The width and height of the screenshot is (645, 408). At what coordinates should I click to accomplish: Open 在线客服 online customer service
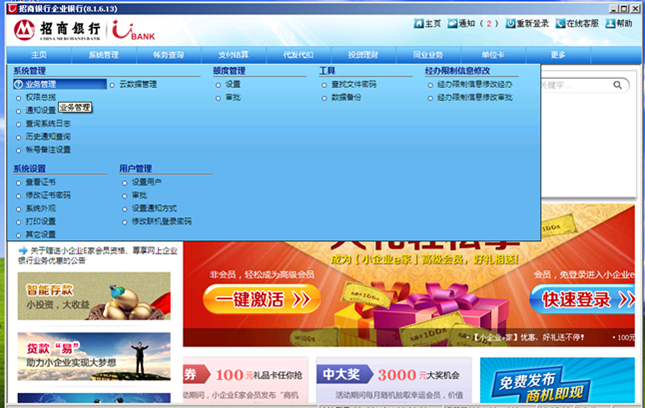pos(577,23)
